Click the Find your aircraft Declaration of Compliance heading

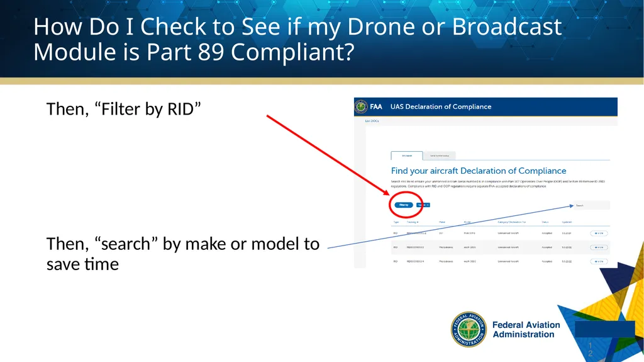click(479, 171)
